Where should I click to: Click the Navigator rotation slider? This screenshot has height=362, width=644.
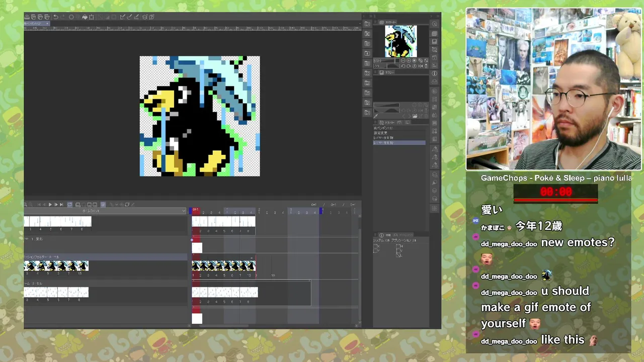click(386, 66)
